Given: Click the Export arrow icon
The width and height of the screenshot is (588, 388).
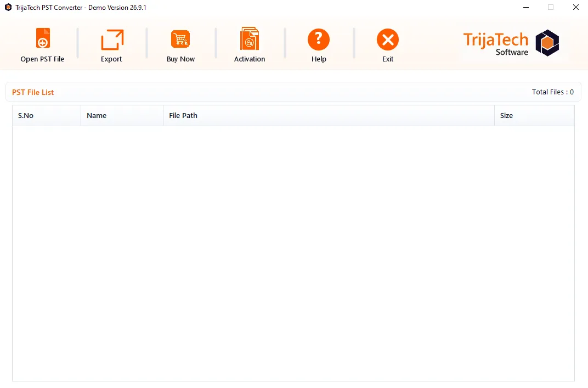Looking at the screenshot, I should (x=112, y=40).
